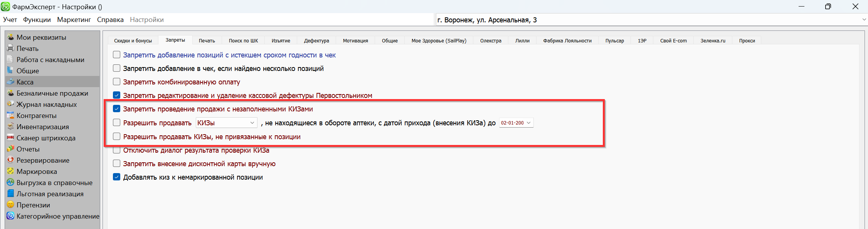Uncheck Запретить проведение продажи с незаполненными КИЗами

pyautogui.click(x=116, y=109)
